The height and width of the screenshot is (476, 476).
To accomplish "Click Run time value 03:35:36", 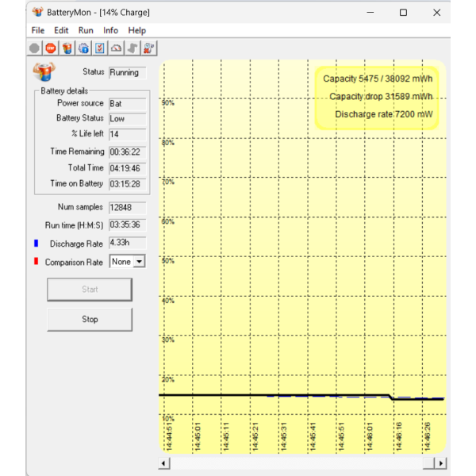I will [x=128, y=225].
